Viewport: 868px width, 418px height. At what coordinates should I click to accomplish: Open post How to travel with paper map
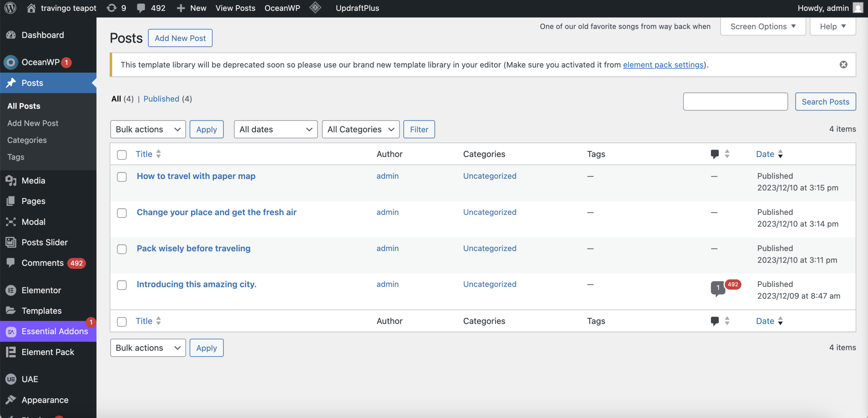196,176
